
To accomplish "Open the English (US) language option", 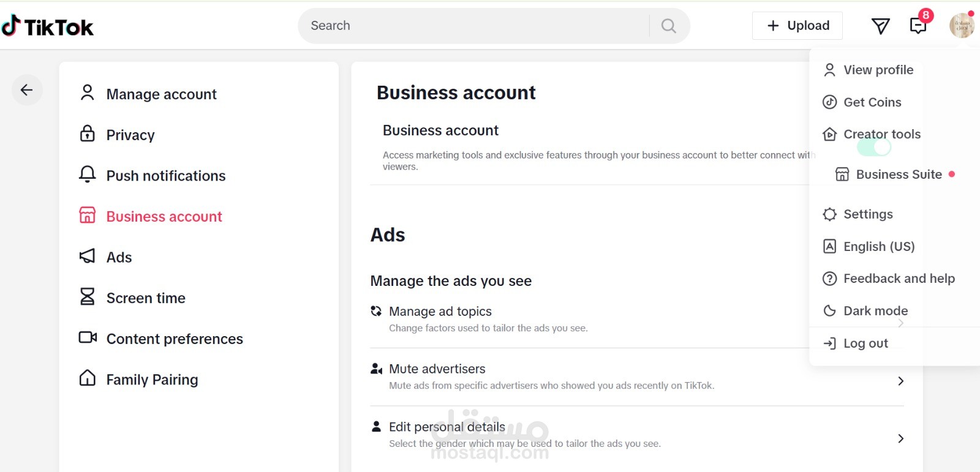I will coord(878,246).
